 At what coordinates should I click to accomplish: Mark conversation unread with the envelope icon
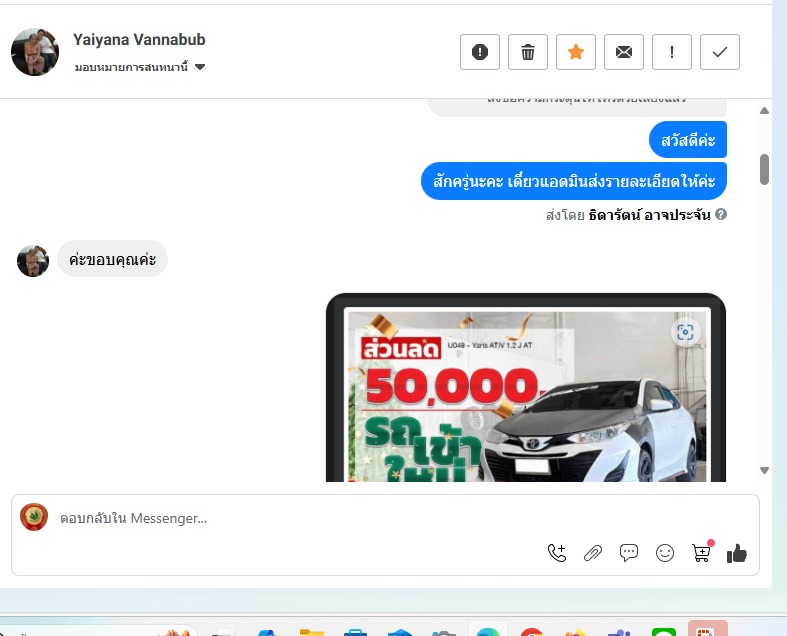(623, 52)
